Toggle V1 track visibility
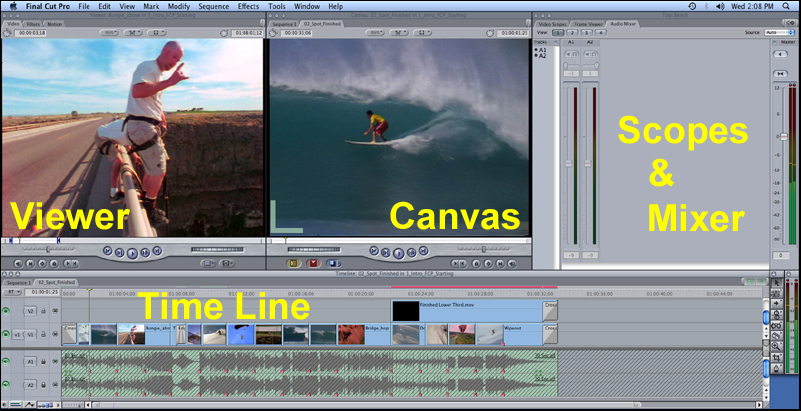This screenshot has height=411, width=801. click(6, 334)
